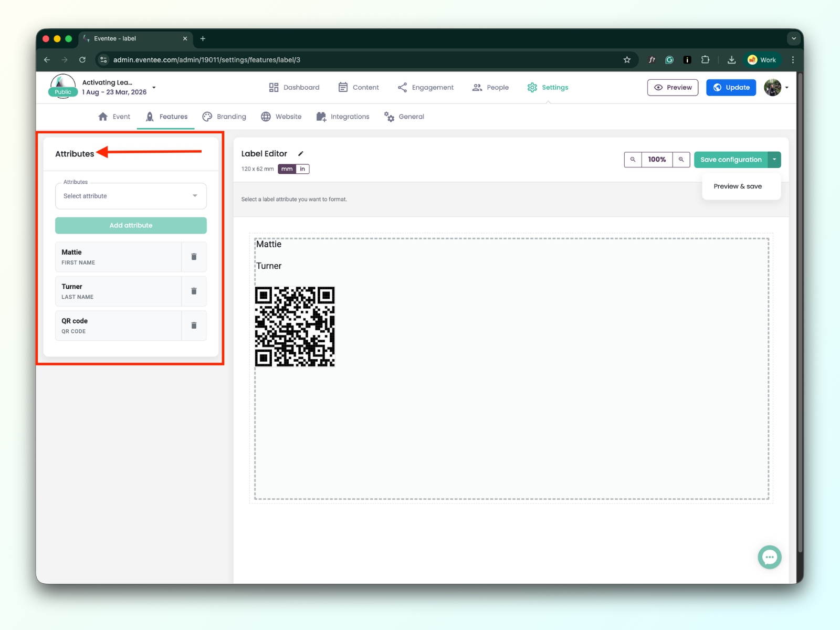Toggle the Save configuration dropdown arrow

click(x=774, y=160)
